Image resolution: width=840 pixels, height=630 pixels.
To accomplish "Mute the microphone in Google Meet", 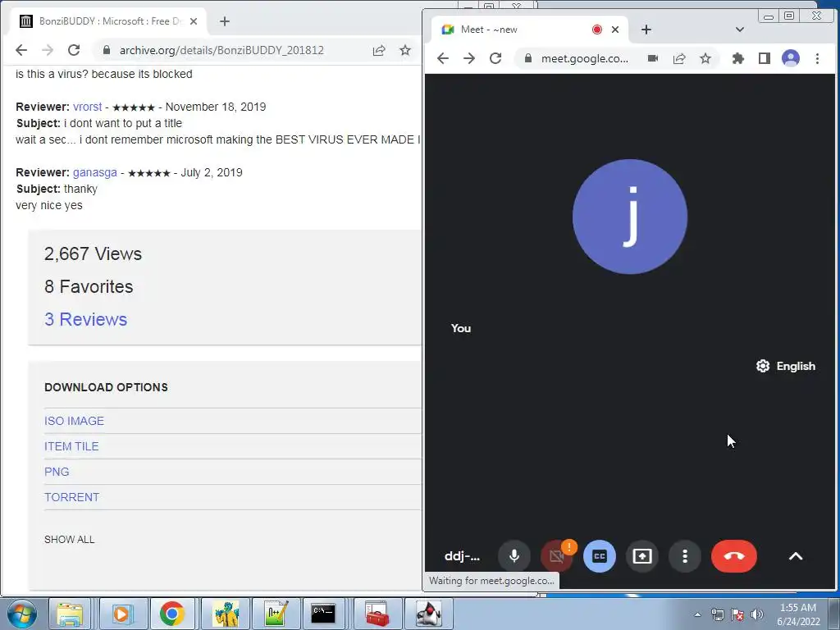I will click(514, 556).
